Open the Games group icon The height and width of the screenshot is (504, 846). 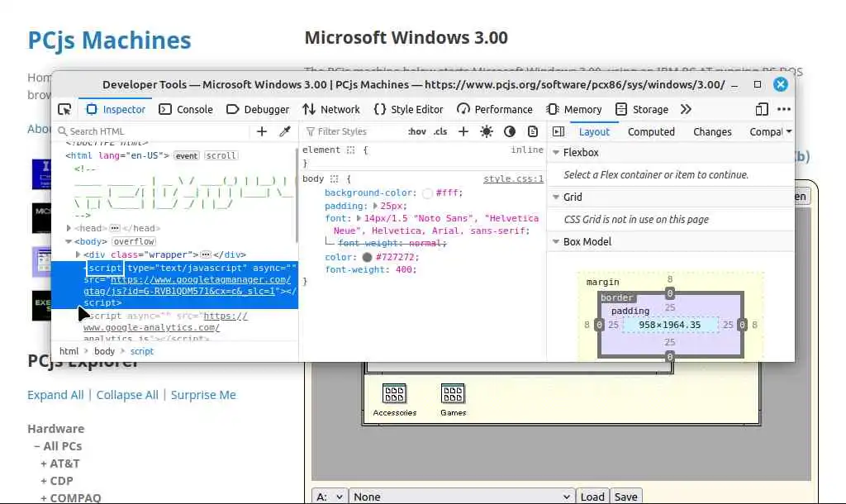(x=454, y=400)
